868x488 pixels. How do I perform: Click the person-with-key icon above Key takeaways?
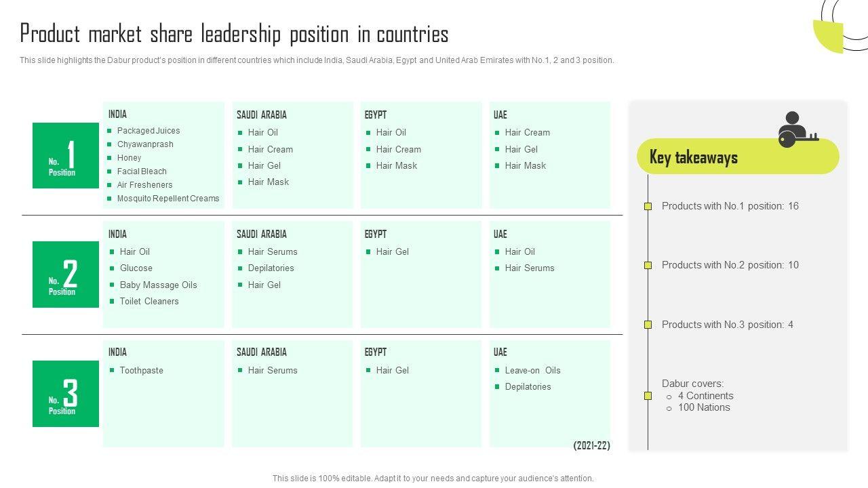coord(796,129)
